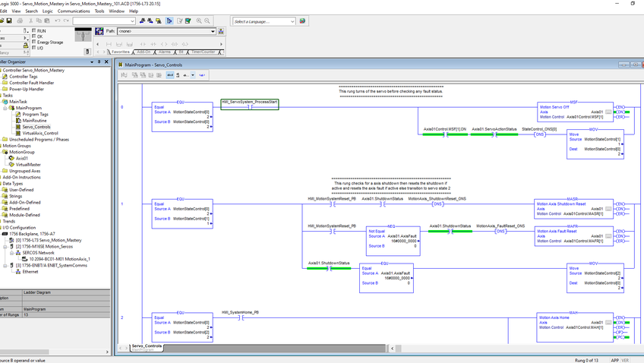Click the Find Previous binoculars icon
The height and width of the screenshot is (363, 644).
click(142, 21)
